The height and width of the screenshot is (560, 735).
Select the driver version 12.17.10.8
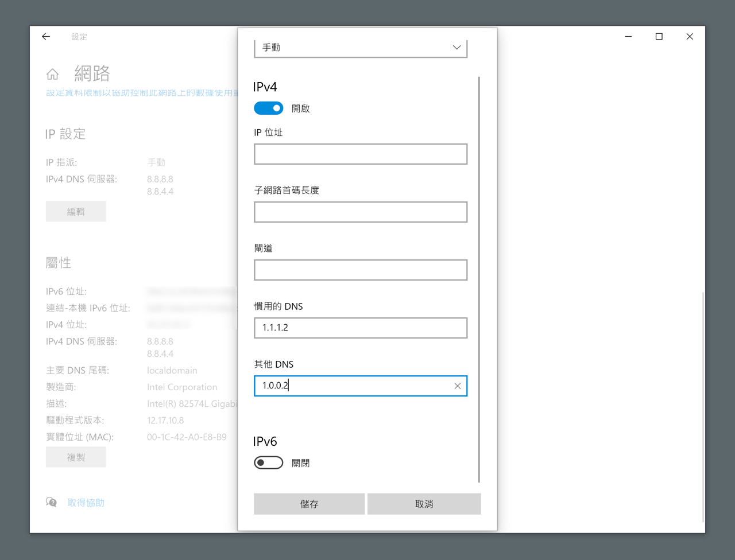pyautogui.click(x=165, y=421)
